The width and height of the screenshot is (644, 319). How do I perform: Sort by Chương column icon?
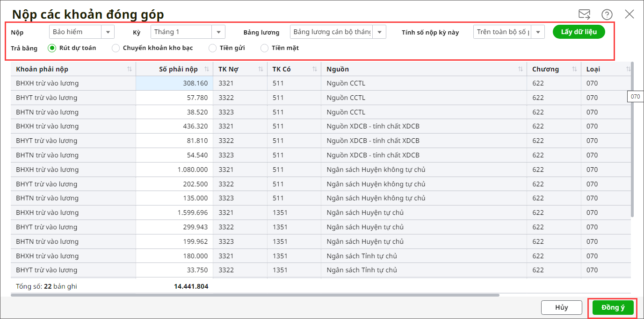(574, 69)
